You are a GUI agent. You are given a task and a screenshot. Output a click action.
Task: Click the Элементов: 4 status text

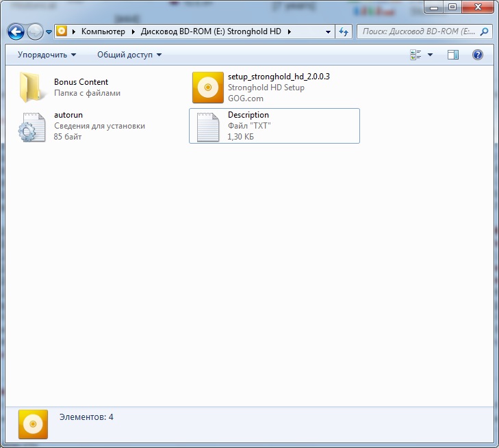click(86, 417)
